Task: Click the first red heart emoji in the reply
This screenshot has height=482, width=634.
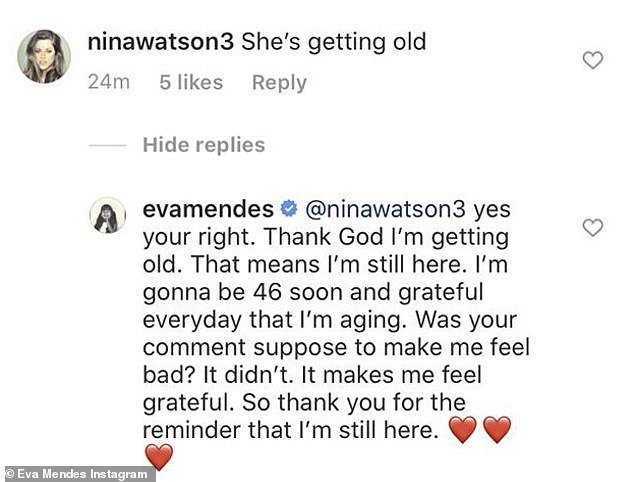Action: [463, 430]
